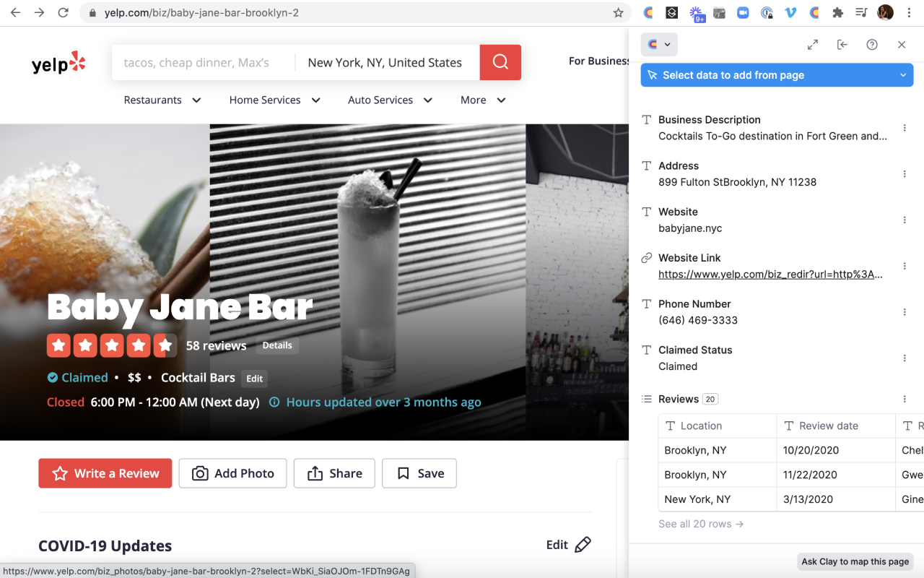Click the five-star rating display

click(x=111, y=345)
